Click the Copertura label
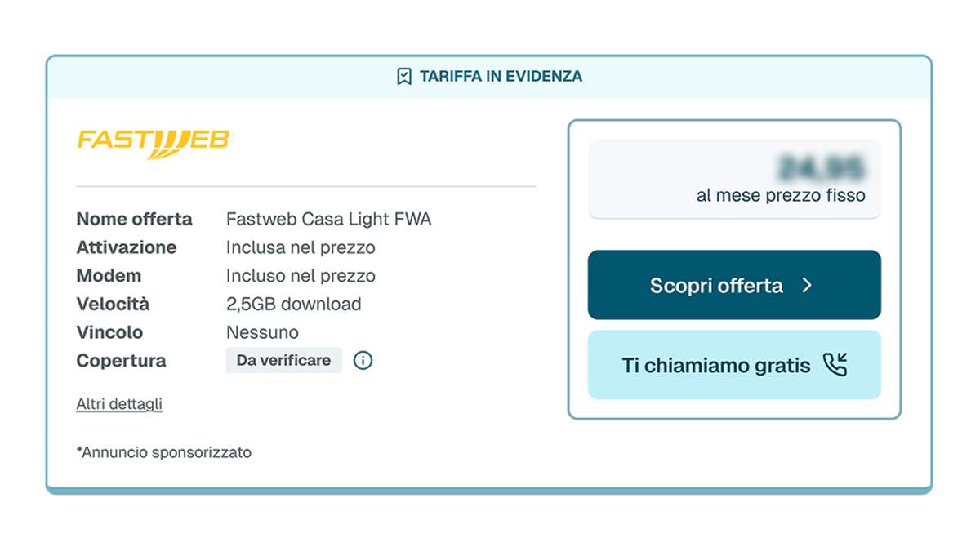 (121, 361)
